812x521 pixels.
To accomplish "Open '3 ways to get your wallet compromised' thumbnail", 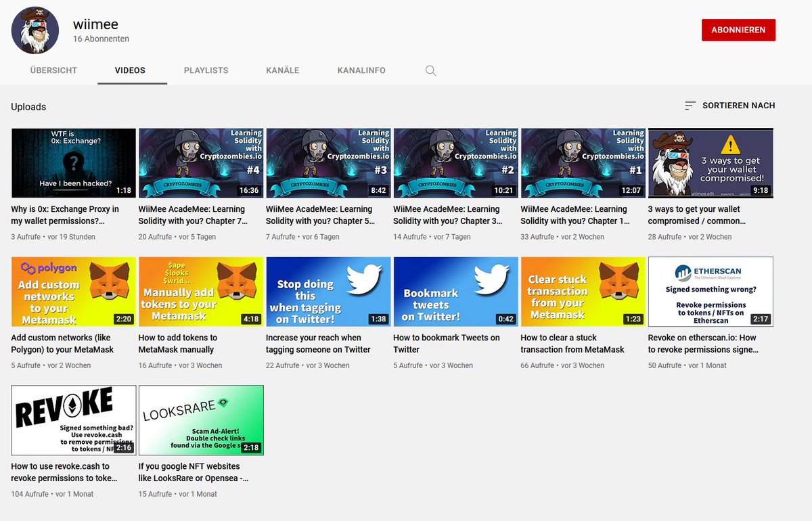I will pyautogui.click(x=710, y=163).
